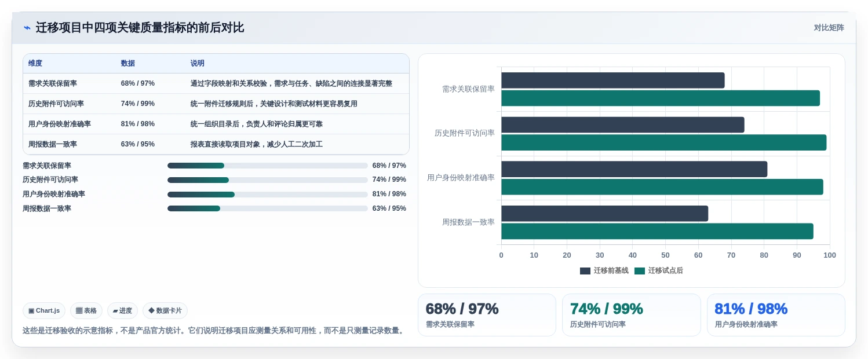Click the 需求关联保留率 progress bar
868x359 pixels.
pyautogui.click(x=268, y=166)
